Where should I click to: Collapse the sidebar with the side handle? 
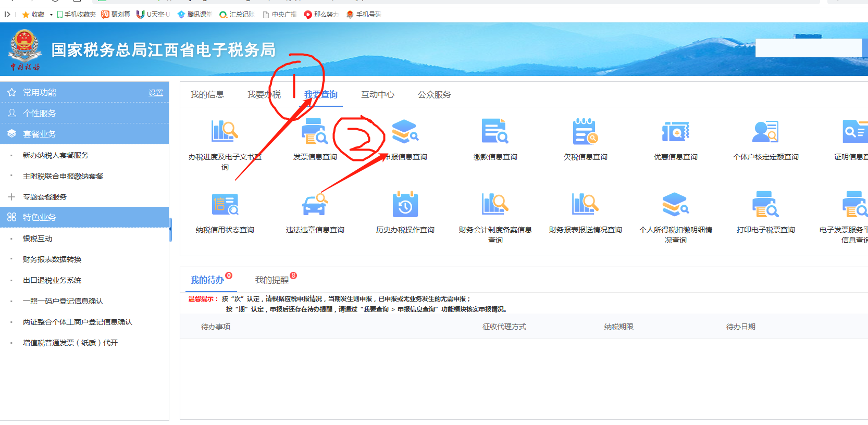tap(170, 230)
